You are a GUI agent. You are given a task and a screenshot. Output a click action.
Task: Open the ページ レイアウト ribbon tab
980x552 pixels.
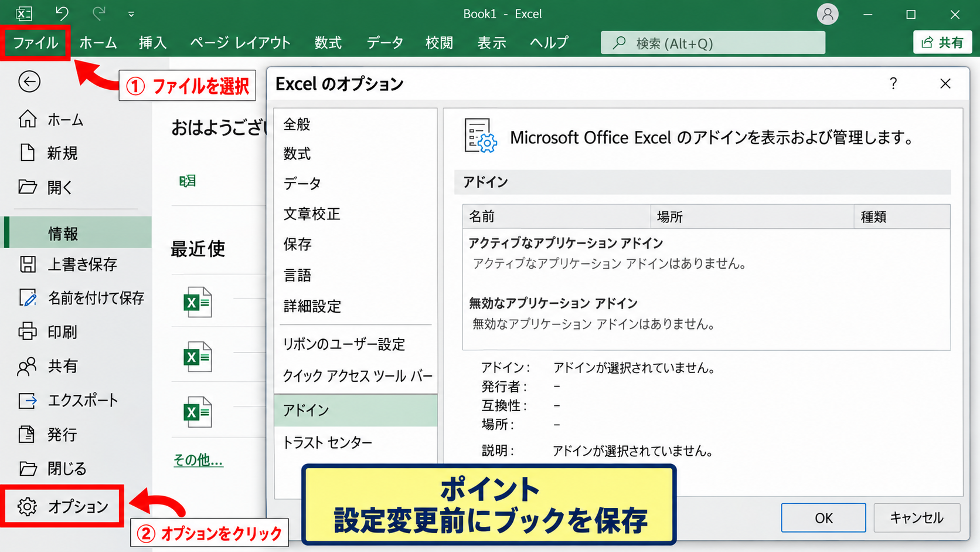(240, 42)
